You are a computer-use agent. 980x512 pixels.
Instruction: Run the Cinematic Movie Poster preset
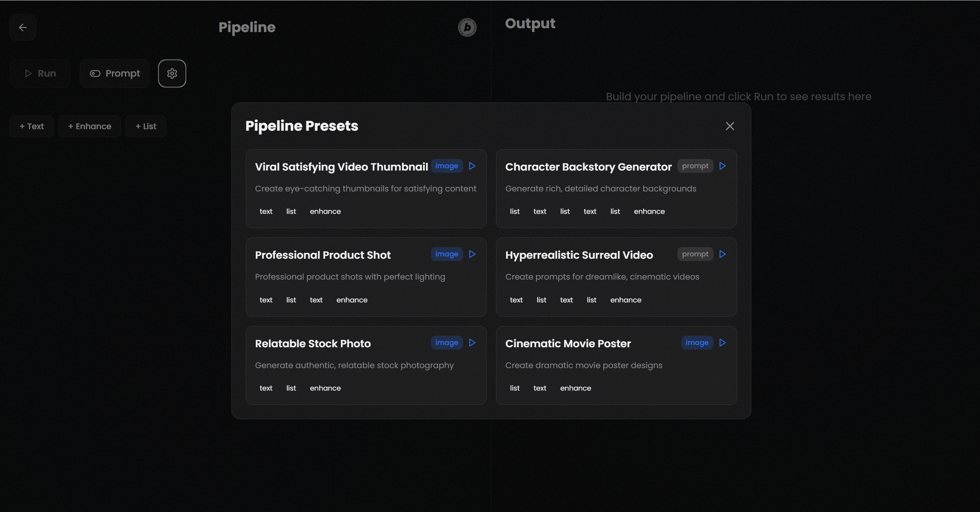(x=722, y=343)
